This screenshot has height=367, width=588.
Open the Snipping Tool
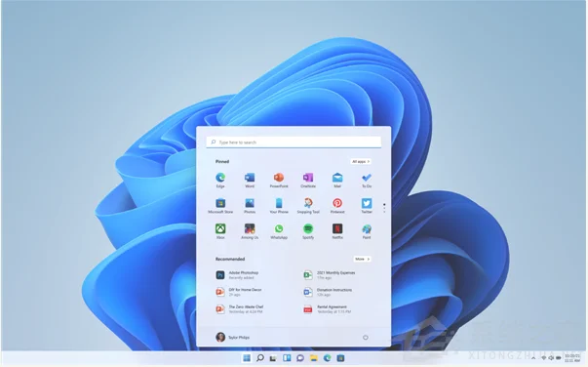(x=308, y=206)
